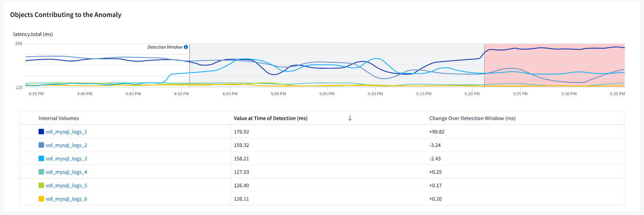Click vol_mysql_logs_6 yellow color swatch
The width and height of the screenshot is (644, 215).
(x=41, y=199)
